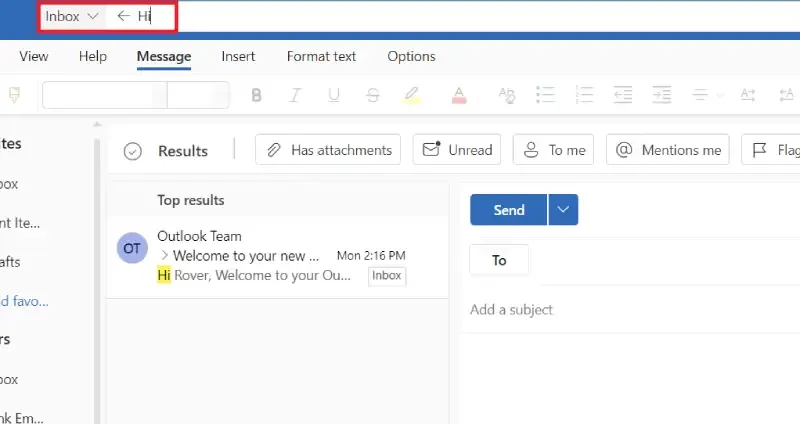Open the Outlook Team email result
This screenshot has height=424, width=800.
[x=278, y=257]
